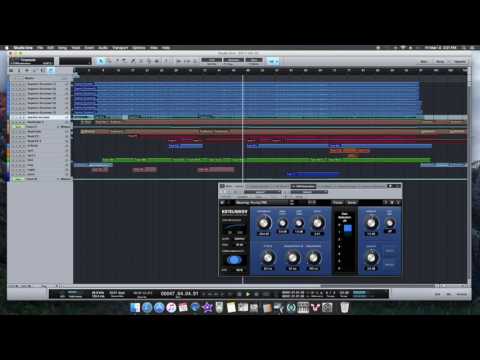Toggle the highlighted blue Snap button

273,61
